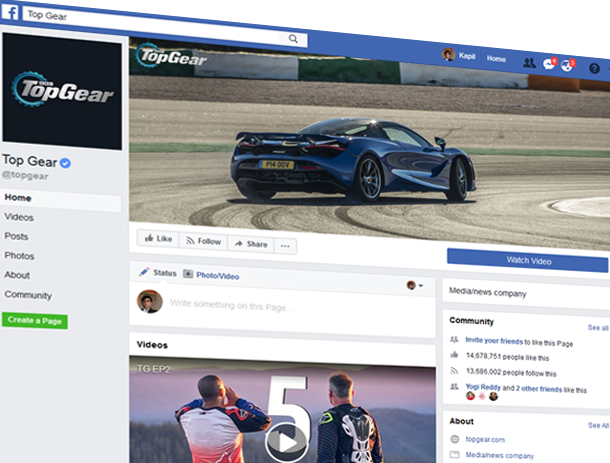The image size is (610, 463).
Task: Open globe notifications icon
Action: point(568,65)
